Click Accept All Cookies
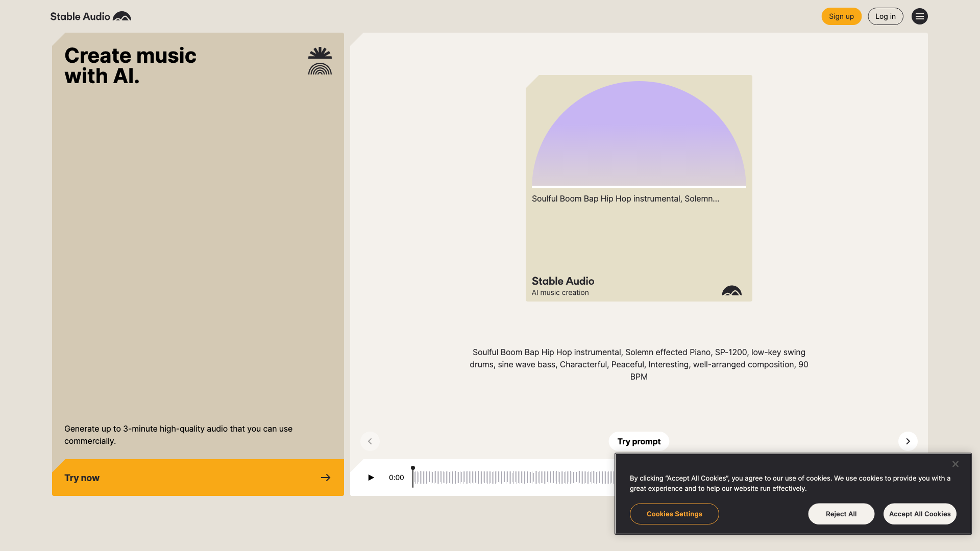 coord(920,514)
